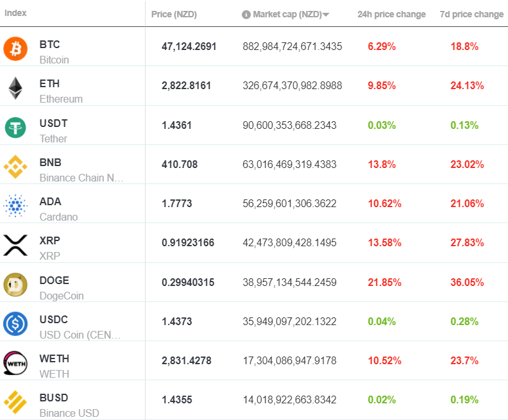508x420 pixels.
Task: Click the price 47,124.2691
Action: 189,46
